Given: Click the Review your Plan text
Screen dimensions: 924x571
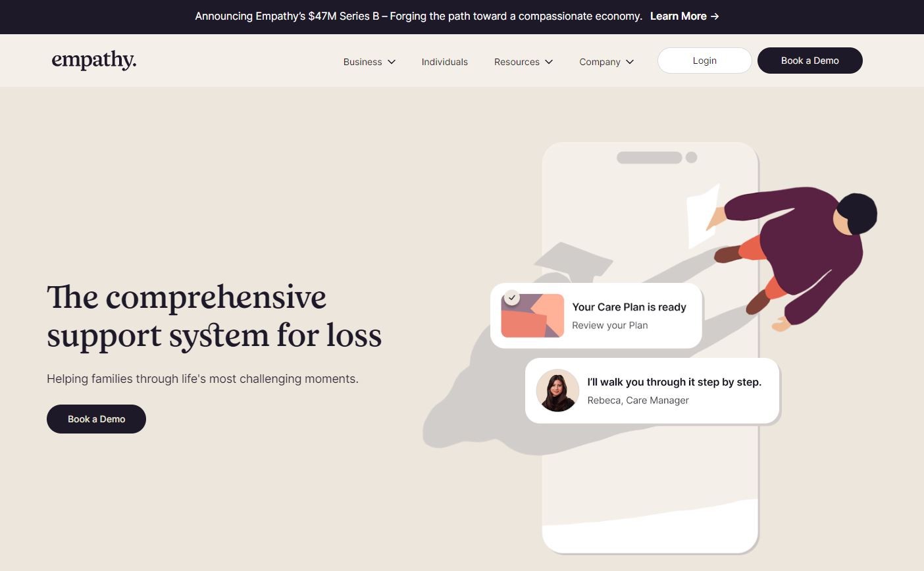Looking at the screenshot, I should click(610, 325).
